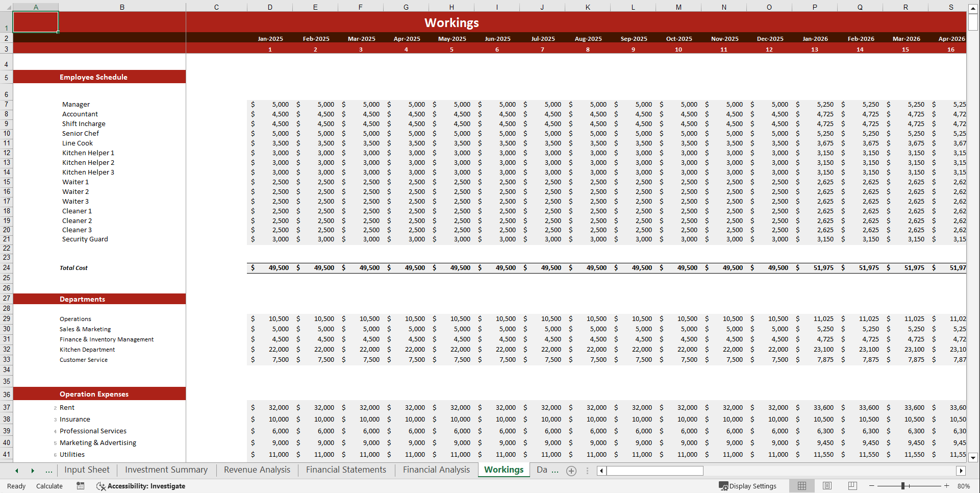980x493 pixels.
Task: Click the New Sheet plus icon
Action: tap(571, 471)
